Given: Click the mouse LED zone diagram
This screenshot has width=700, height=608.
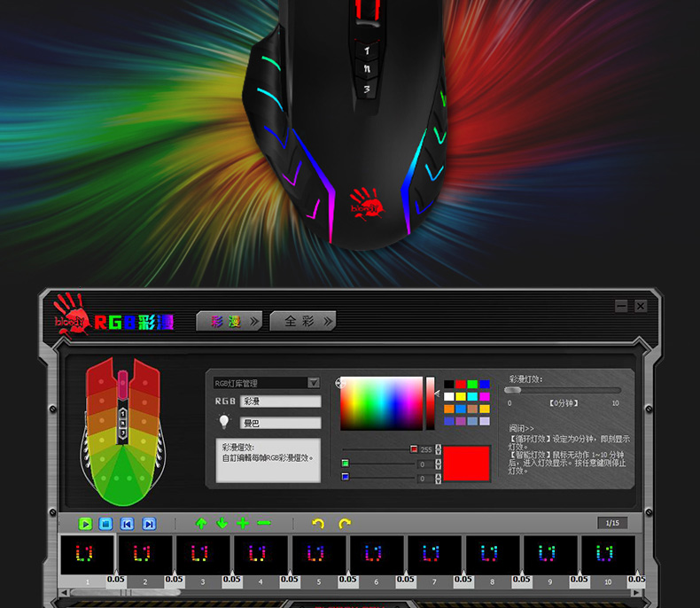Looking at the screenshot, I should coord(123,432).
